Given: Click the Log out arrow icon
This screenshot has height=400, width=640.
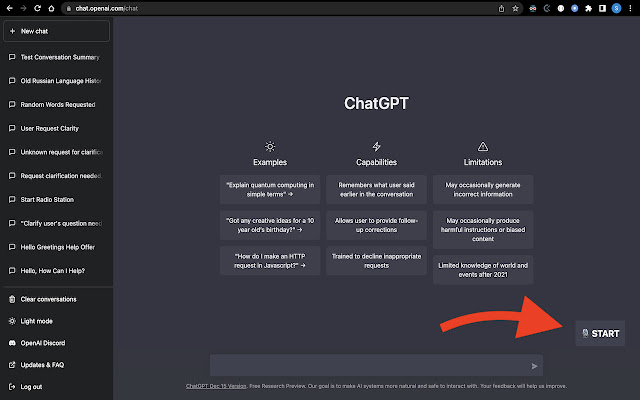Looking at the screenshot, I should coord(11,386).
